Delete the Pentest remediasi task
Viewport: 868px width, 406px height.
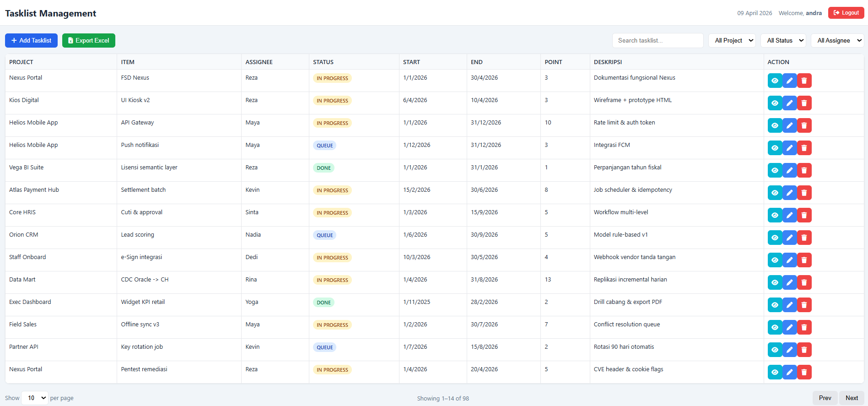(804, 372)
